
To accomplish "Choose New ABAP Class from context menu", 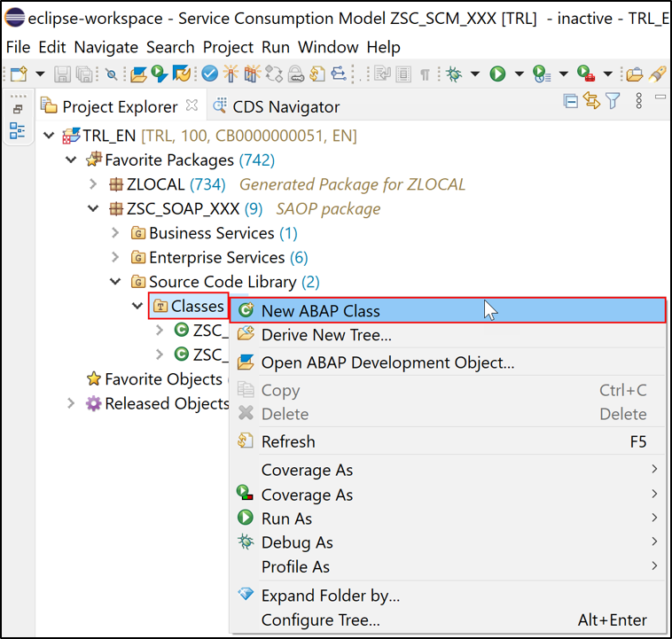I will [x=448, y=310].
